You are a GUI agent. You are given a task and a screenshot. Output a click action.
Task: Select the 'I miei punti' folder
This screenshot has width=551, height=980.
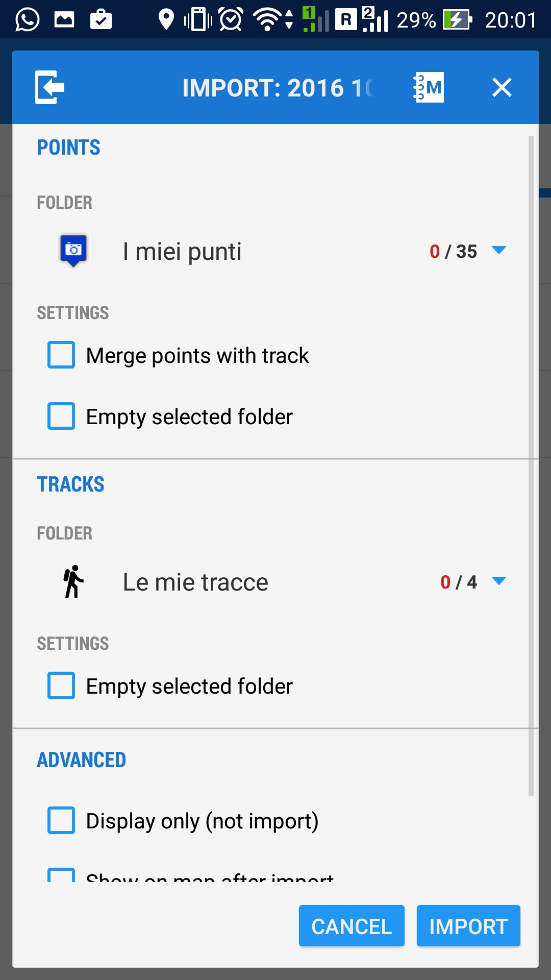(x=182, y=251)
